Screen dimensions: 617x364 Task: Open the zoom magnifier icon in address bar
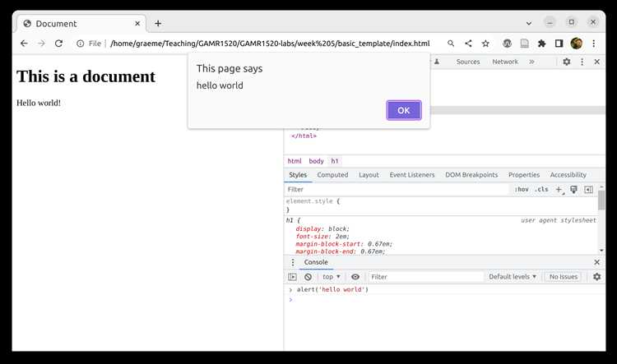point(451,44)
